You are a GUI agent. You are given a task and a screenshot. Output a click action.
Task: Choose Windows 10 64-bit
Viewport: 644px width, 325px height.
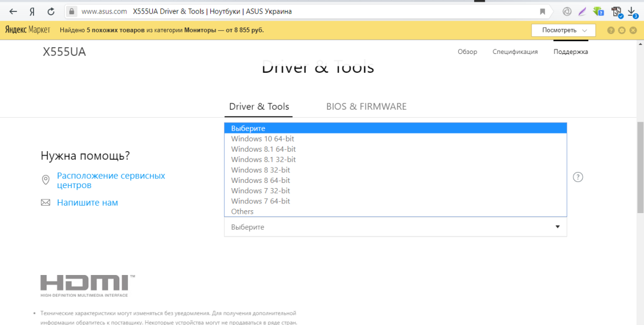pyautogui.click(x=396, y=139)
